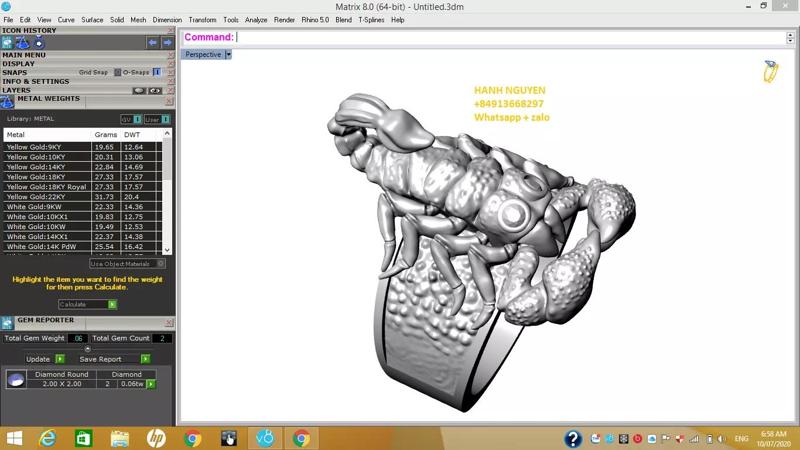Select the White Gold:14K PdW row
This screenshot has height=450, width=800.
coord(83,246)
